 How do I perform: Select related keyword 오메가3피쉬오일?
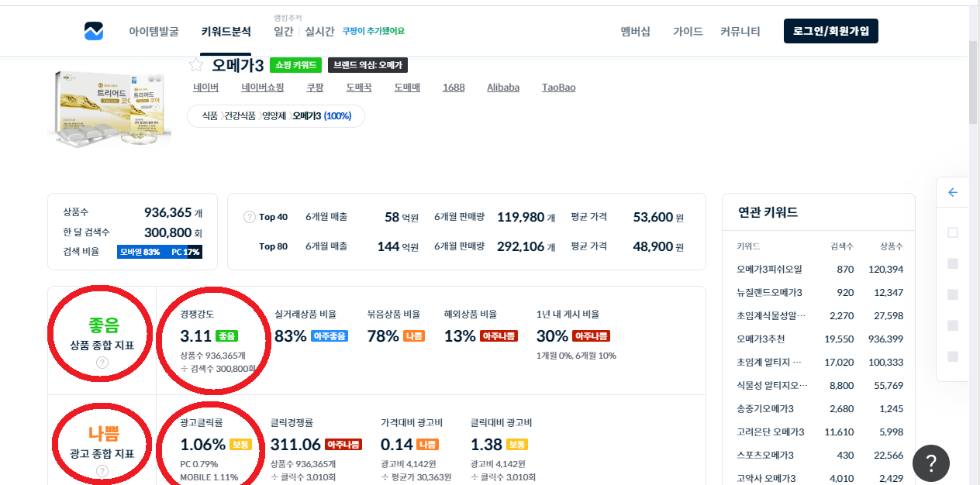[x=769, y=269]
